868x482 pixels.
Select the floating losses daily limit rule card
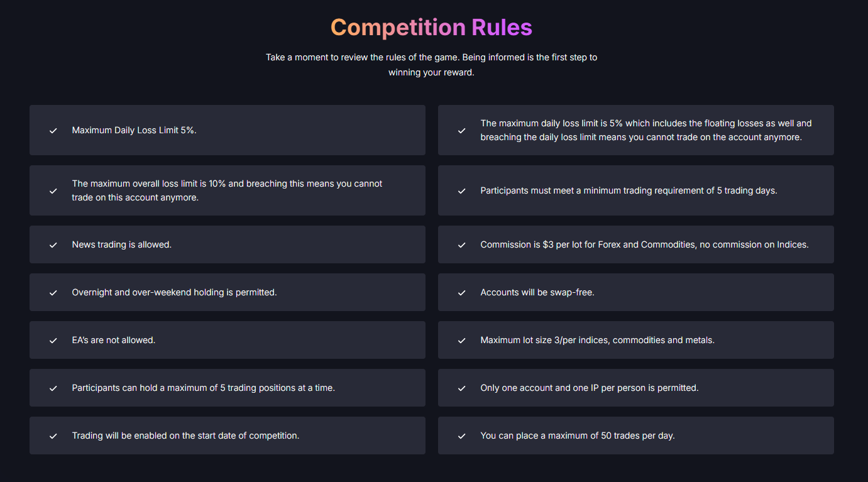(x=636, y=130)
